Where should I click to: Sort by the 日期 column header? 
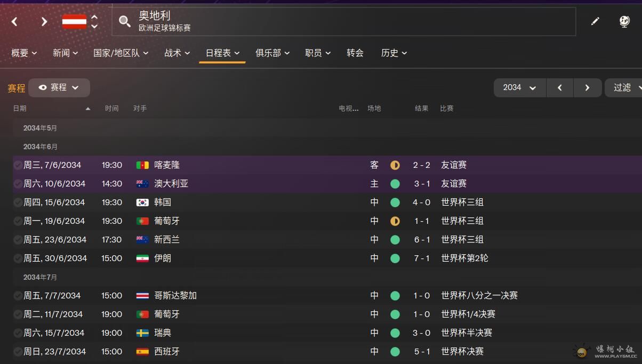(20, 108)
